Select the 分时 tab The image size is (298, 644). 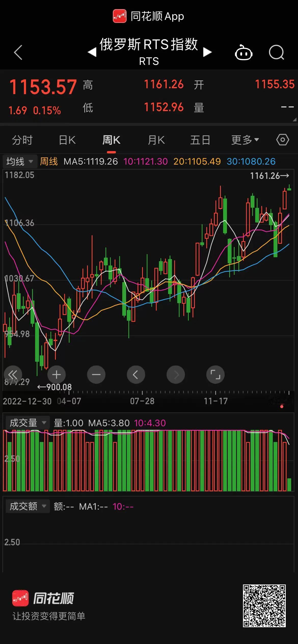click(22, 140)
